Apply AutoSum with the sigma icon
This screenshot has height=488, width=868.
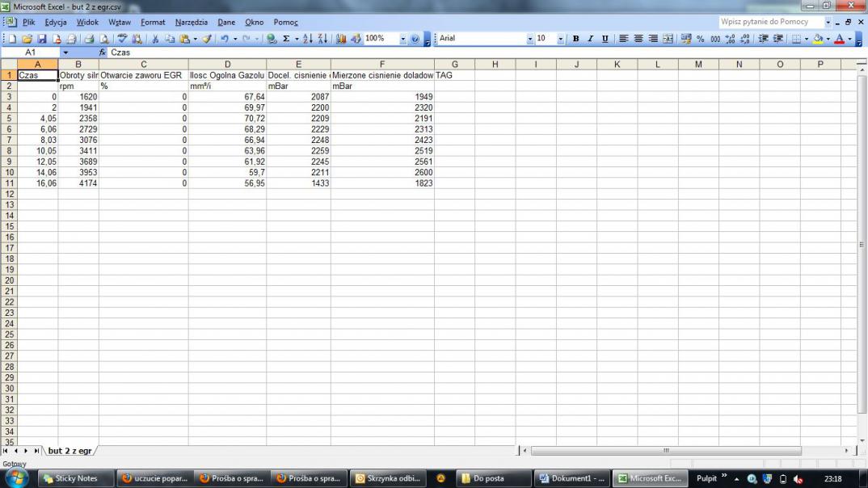pyautogui.click(x=286, y=39)
